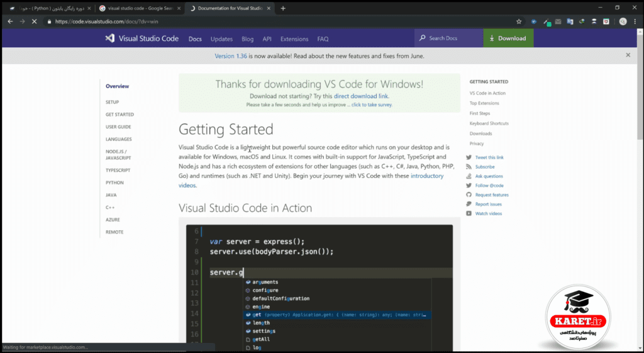Bookmark this page with the star icon

(x=519, y=21)
